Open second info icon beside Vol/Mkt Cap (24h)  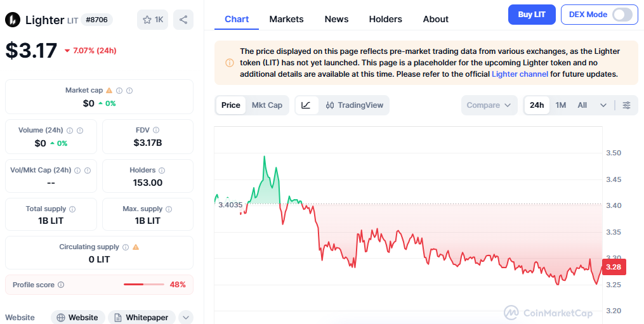(88, 170)
